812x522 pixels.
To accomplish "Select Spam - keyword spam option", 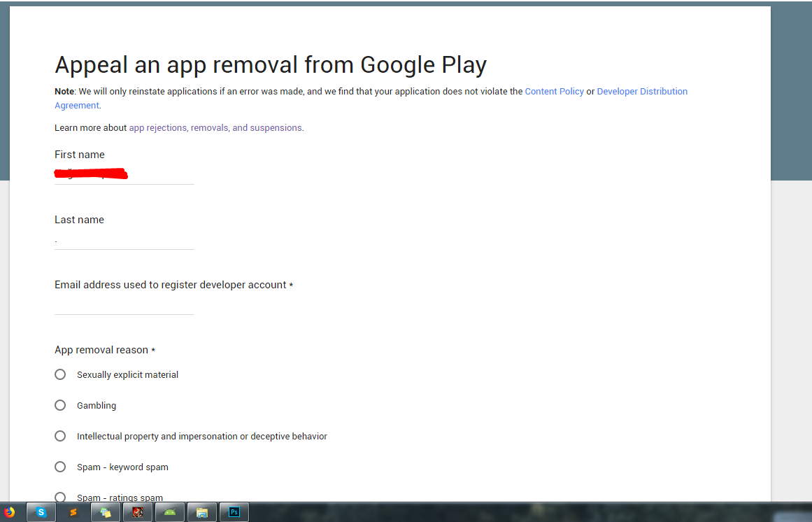I will pyautogui.click(x=60, y=467).
